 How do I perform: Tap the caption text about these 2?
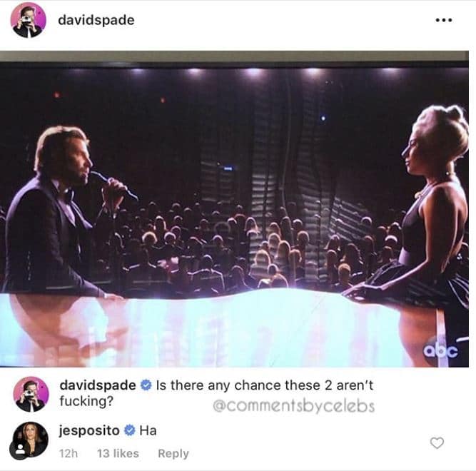tap(216, 393)
